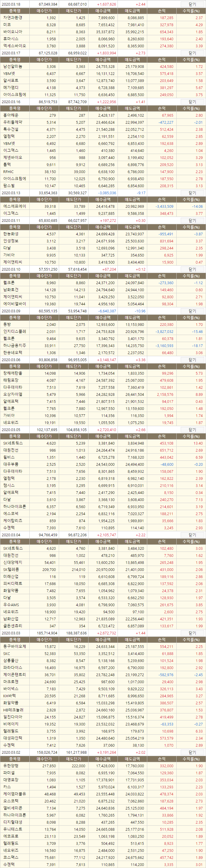Select the 톱텍 row

7,165
